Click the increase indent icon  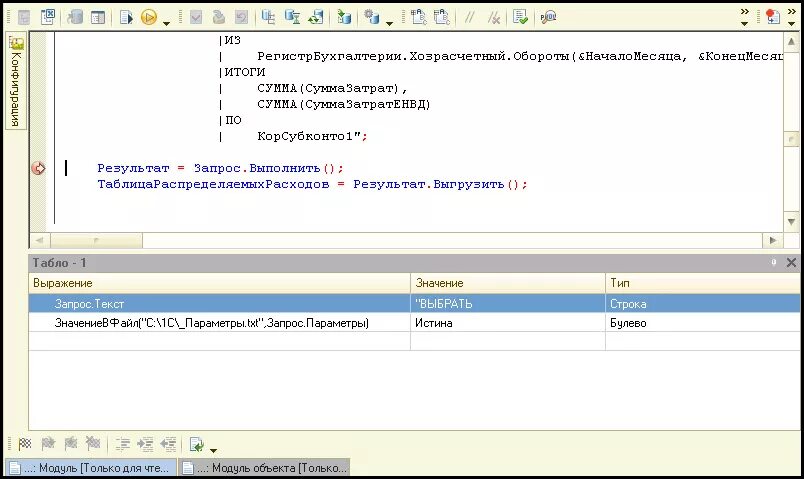pyautogui.click(x=145, y=444)
